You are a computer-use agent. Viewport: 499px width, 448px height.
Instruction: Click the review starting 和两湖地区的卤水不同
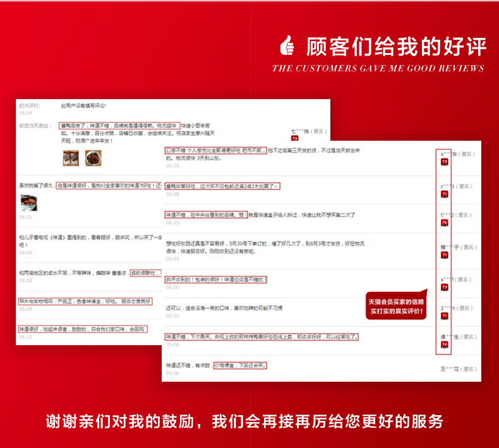(x=90, y=273)
